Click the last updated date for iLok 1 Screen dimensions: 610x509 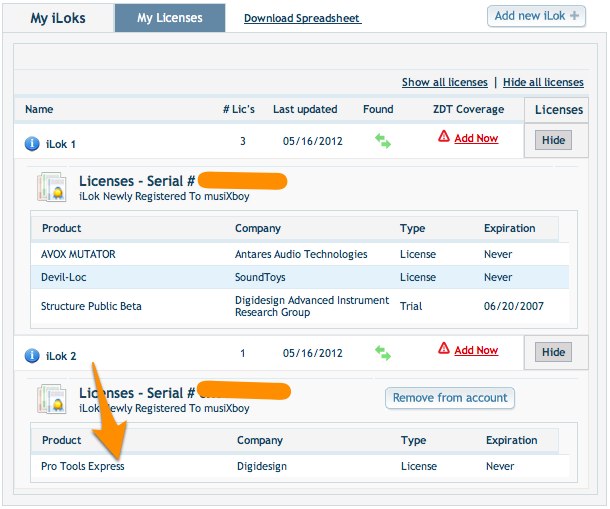312,141
